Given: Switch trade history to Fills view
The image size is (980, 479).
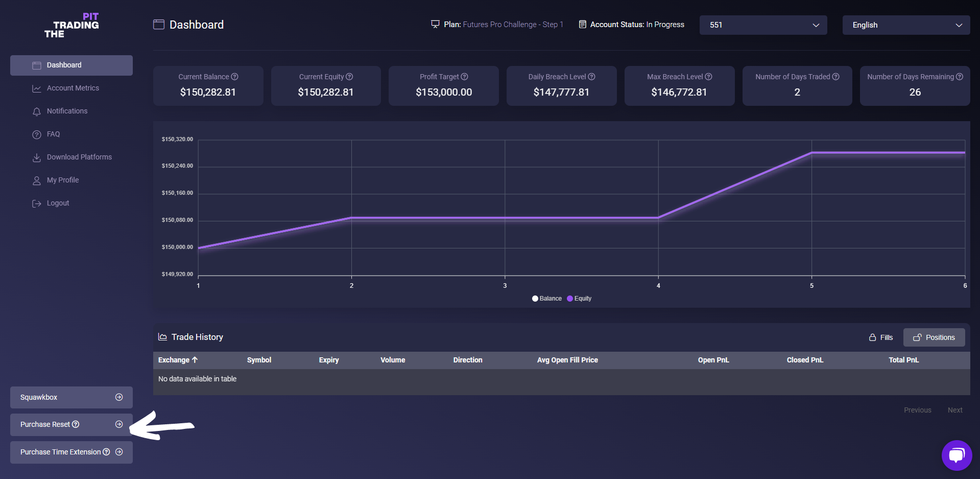Looking at the screenshot, I should (x=881, y=337).
